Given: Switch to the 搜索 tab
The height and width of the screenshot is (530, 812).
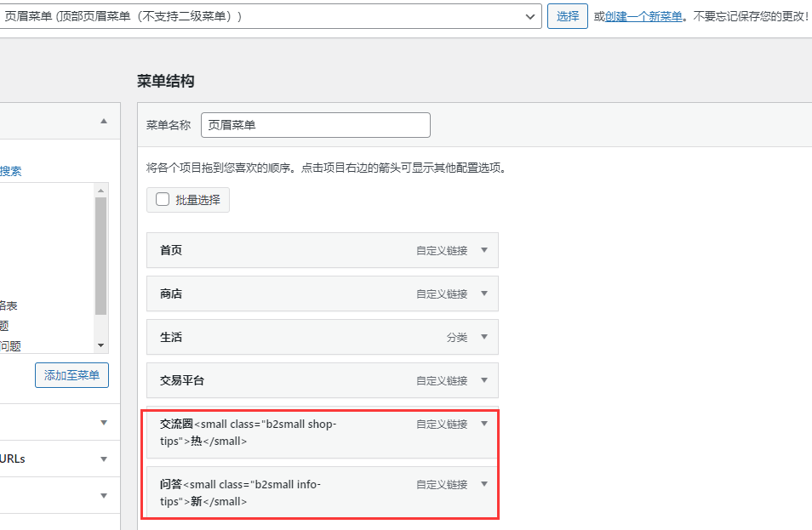Looking at the screenshot, I should coord(11,171).
